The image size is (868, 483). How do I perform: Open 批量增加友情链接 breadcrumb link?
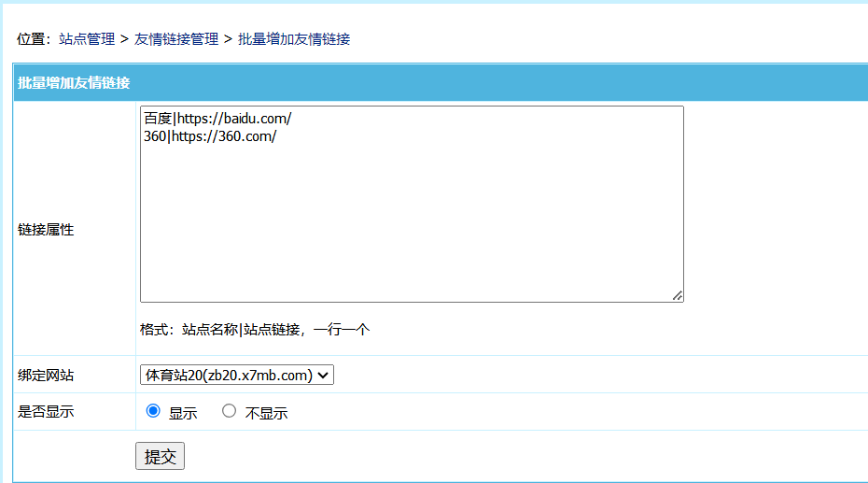coord(294,39)
